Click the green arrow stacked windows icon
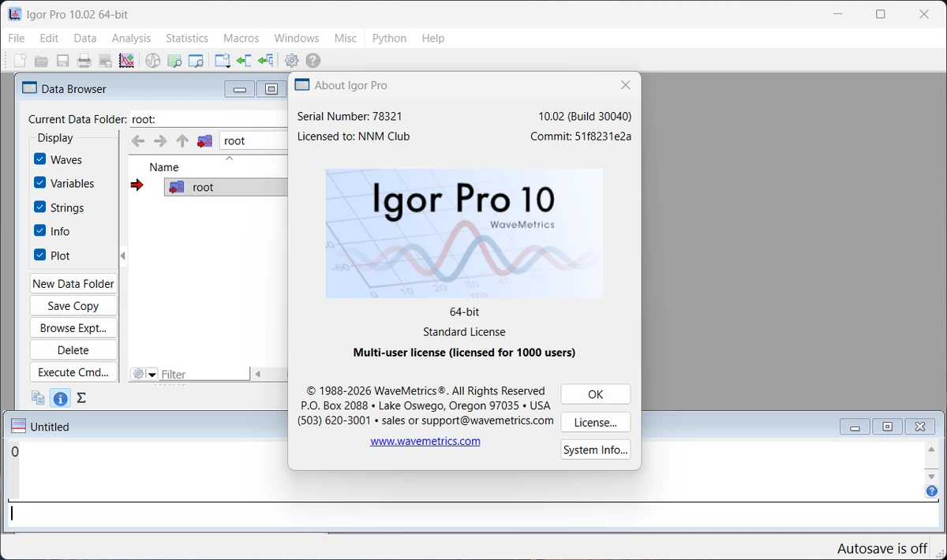947x560 pixels. pyautogui.click(x=265, y=61)
